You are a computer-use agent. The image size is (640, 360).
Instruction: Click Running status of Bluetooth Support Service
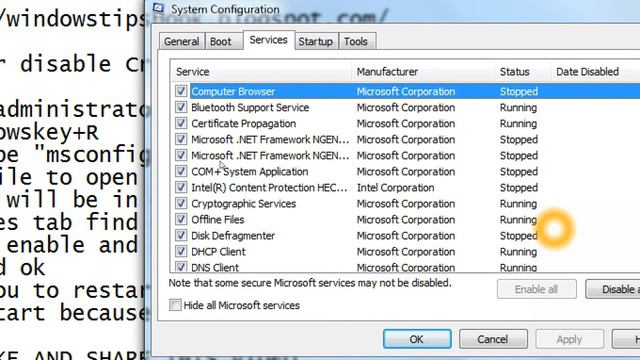[x=518, y=107]
